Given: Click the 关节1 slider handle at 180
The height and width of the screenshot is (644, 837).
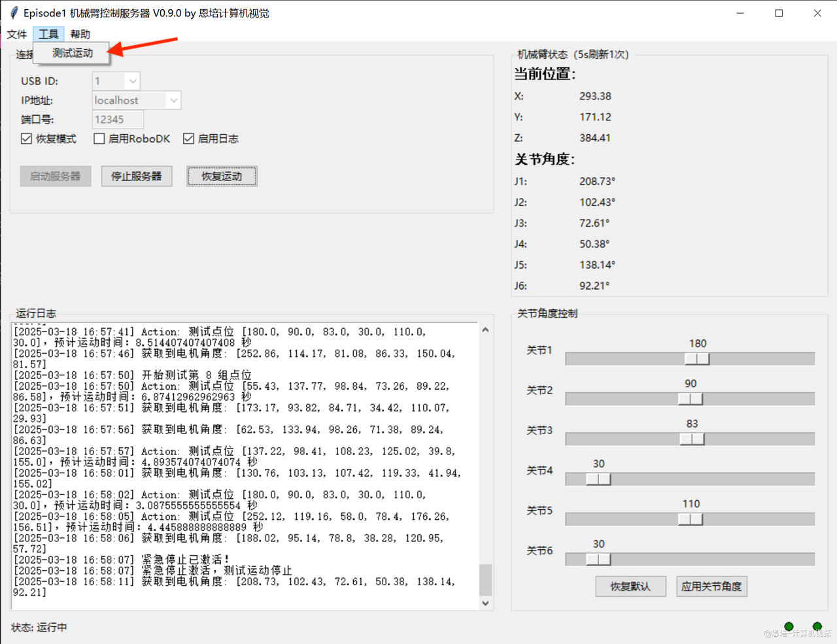Looking at the screenshot, I should [697, 358].
